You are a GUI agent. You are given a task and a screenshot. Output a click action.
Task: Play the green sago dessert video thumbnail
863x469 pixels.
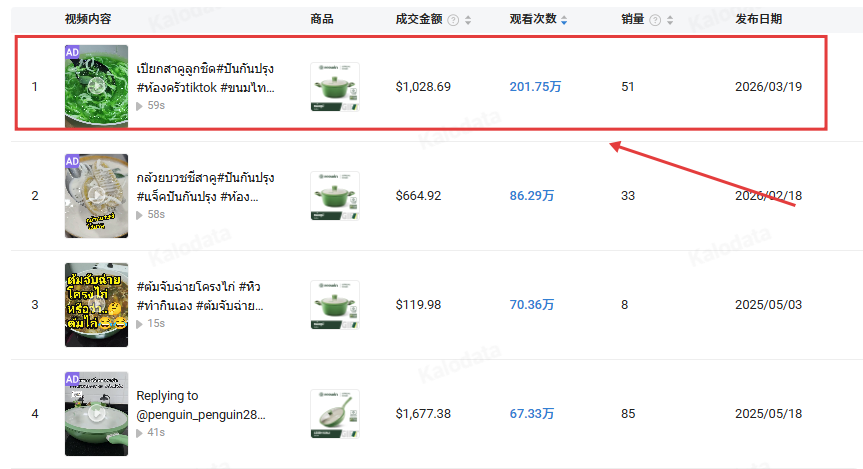96,86
